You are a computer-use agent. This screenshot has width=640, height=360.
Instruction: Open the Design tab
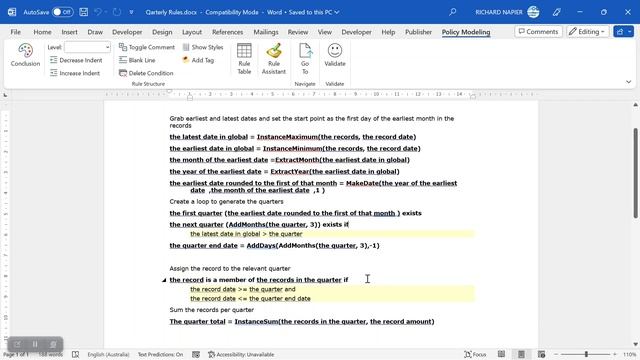pos(162,32)
